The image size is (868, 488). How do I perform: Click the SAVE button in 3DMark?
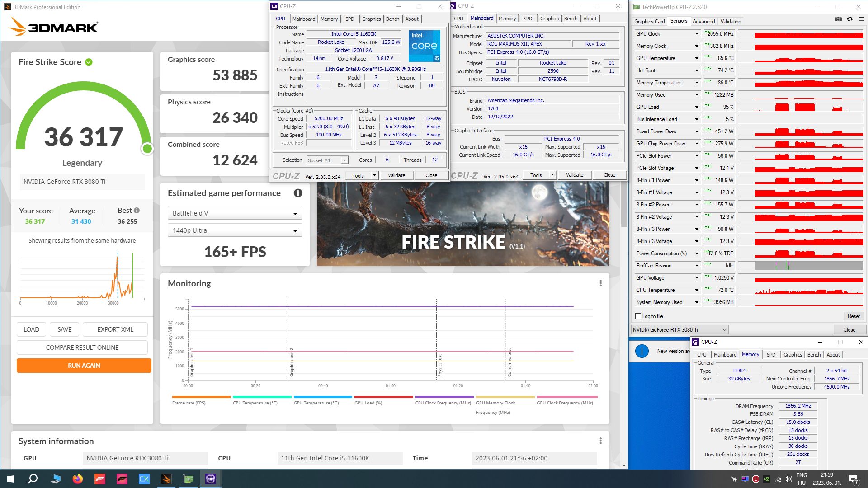(x=64, y=329)
